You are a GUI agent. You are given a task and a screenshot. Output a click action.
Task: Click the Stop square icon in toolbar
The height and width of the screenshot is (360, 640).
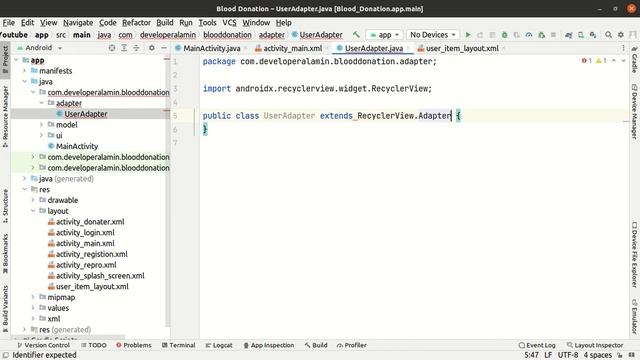click(x=553, y=35)
